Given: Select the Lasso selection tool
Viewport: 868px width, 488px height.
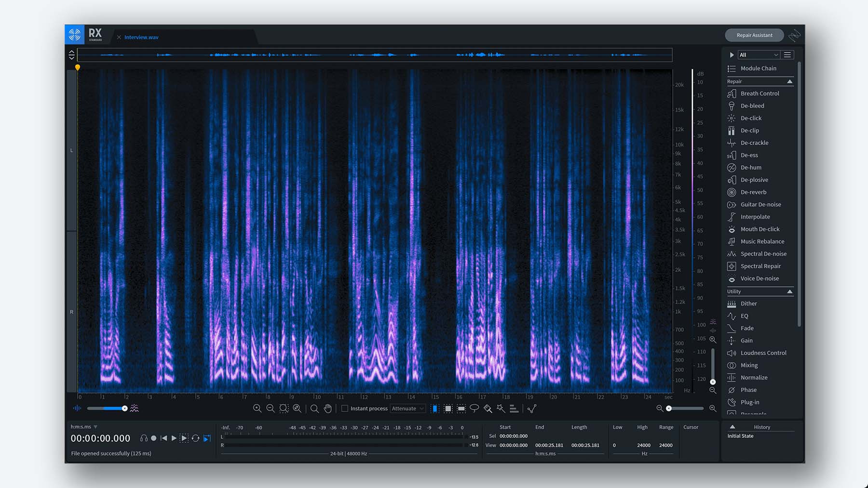Looking at the screenshot, I should (475, 409).
